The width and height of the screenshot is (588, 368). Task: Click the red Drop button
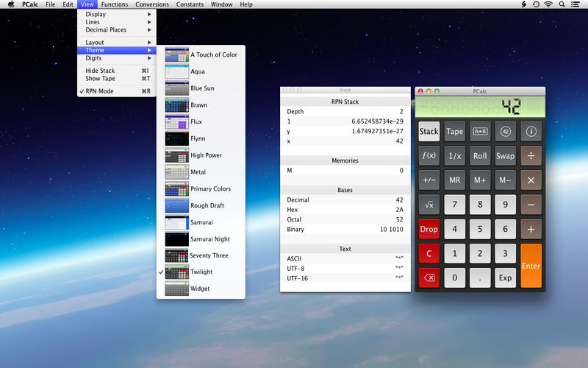429,229
